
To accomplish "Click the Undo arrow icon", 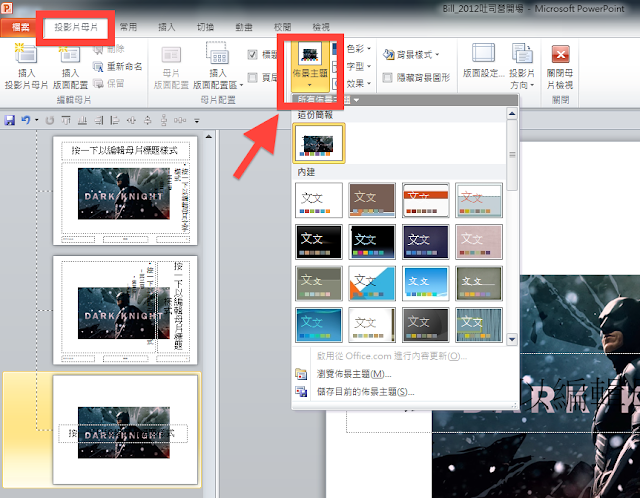I will [x=26, y=120].
